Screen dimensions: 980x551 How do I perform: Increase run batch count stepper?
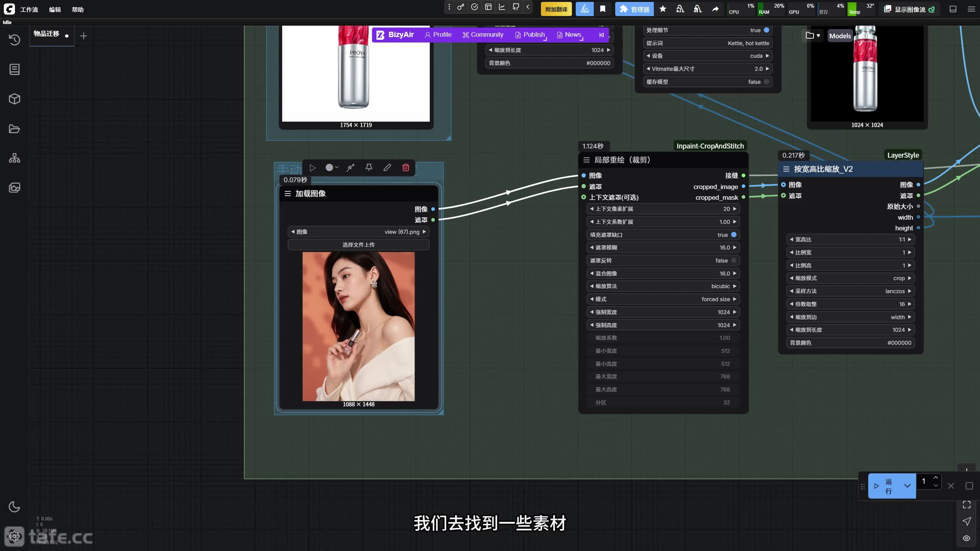click(x=936, y=478)
